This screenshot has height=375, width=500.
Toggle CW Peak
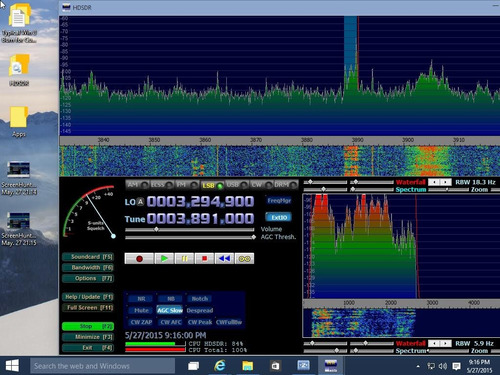coord(200,322)
